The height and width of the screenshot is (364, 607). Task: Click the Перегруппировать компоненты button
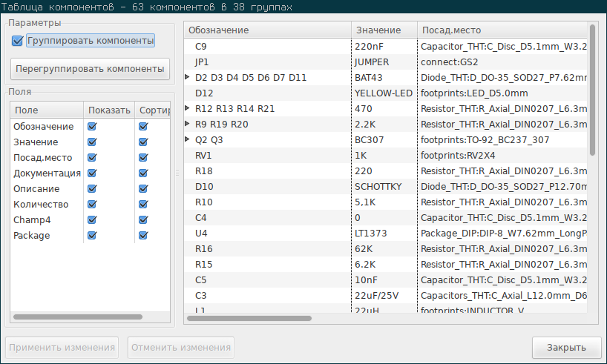(90, 69)
